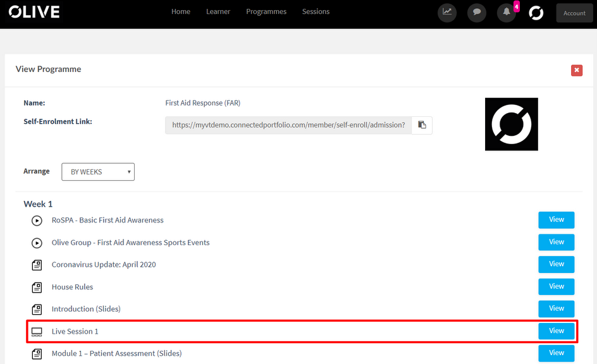
Task: Open the messages chat bubble icon
Action: 477,13
